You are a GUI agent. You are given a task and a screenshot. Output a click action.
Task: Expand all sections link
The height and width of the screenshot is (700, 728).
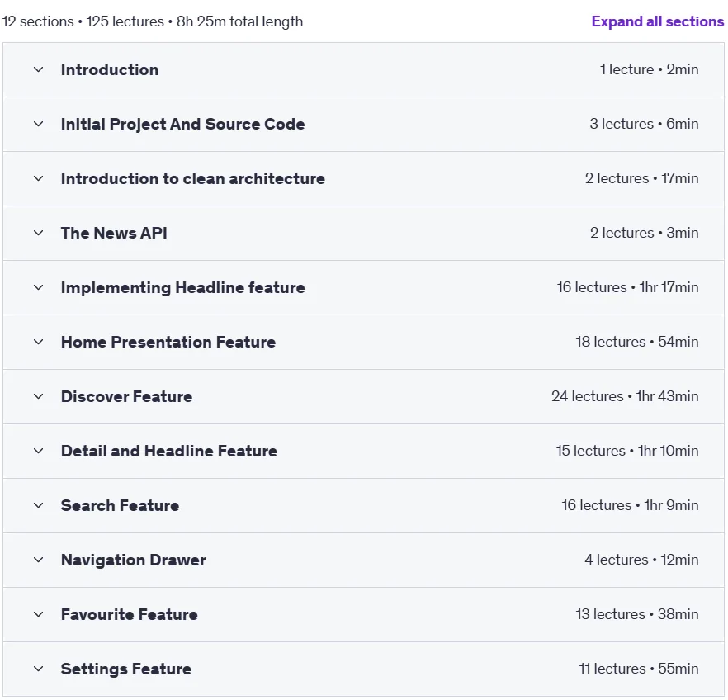(657, 21)
